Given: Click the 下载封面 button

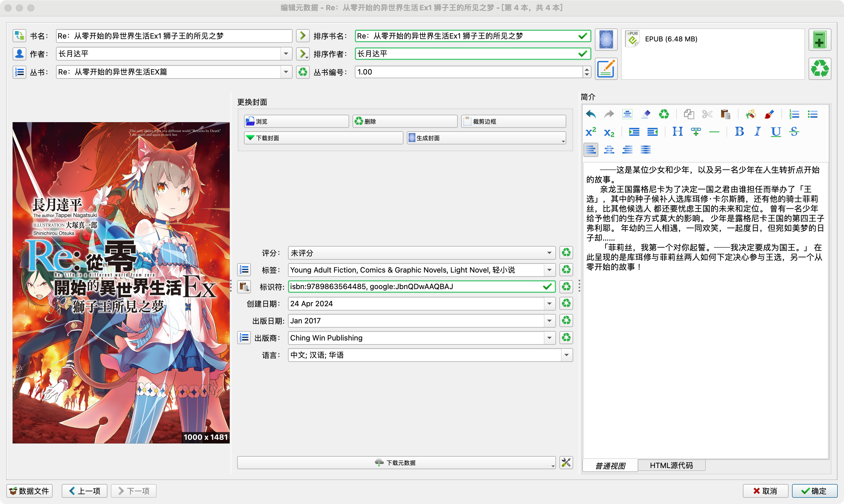Looking at the screenshot, I should pos(323,138).
